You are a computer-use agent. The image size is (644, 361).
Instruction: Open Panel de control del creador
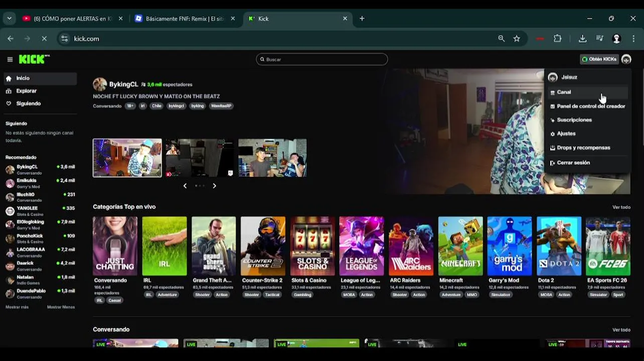[587, 106]
